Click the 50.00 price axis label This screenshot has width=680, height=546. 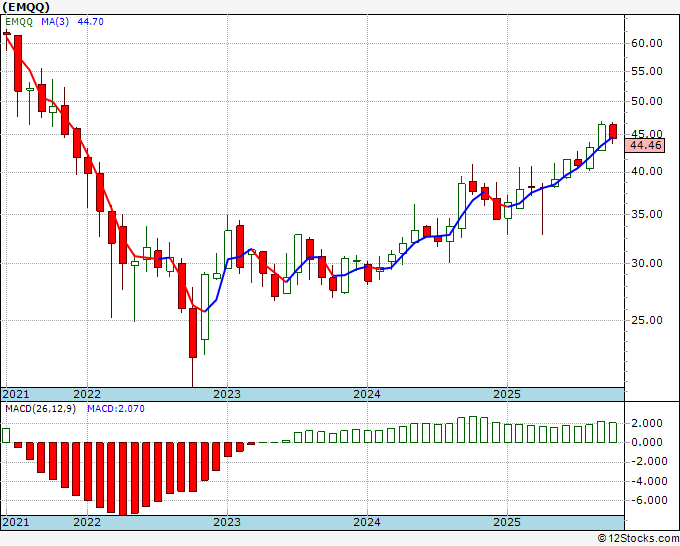pyautogui.click(x=647, y=101)
